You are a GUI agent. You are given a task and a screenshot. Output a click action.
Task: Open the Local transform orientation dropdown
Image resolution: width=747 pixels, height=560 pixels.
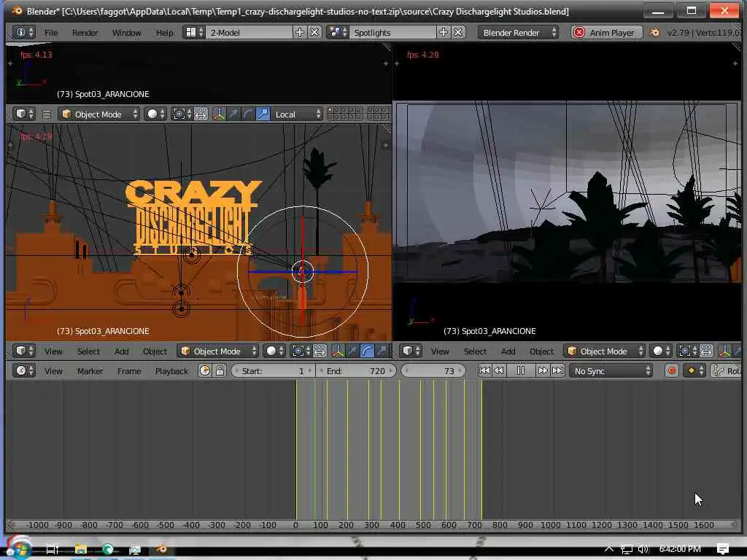[x=297, y=114]
